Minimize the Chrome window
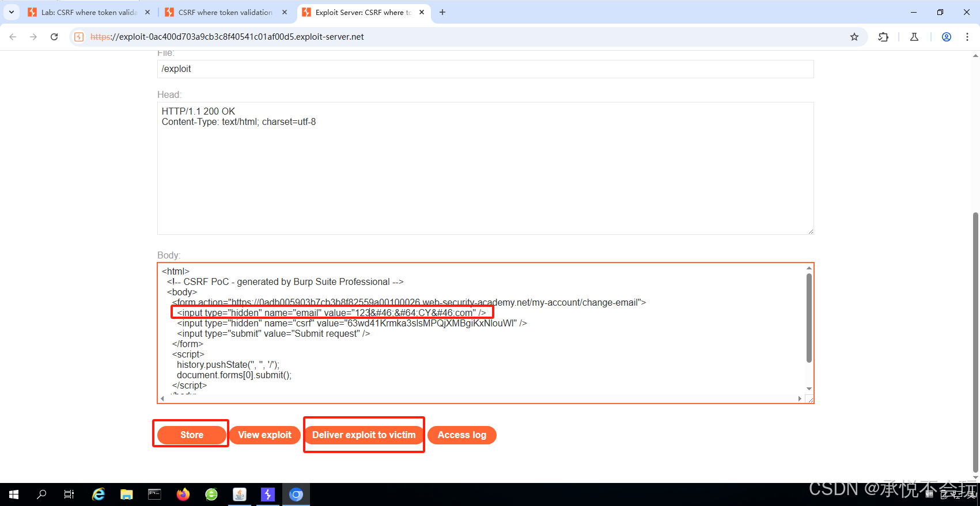The image size is (980, 506). tap(914, 12)
